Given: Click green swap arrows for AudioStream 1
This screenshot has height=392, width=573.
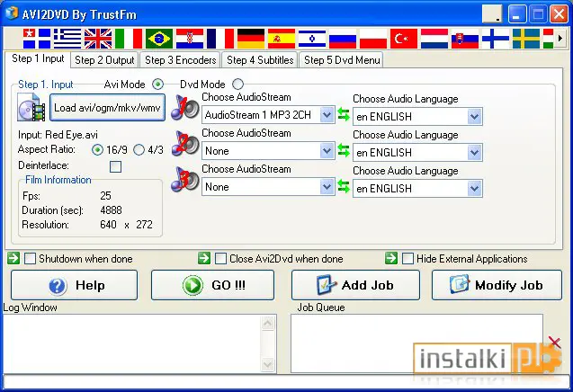Looking at the screenshot, I should pyautogui.click(x=343, y=114).
